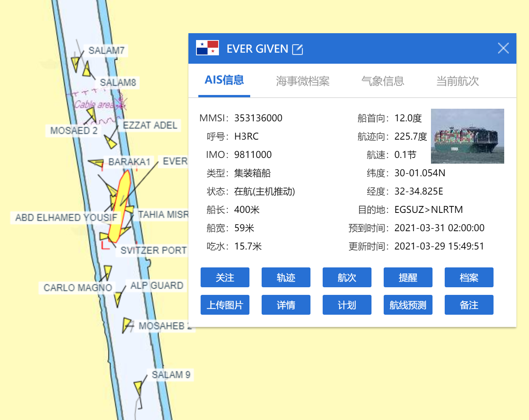
Task: Click the MOSAHEB 2 vessel marker
Action: click(x=127, y=325)
